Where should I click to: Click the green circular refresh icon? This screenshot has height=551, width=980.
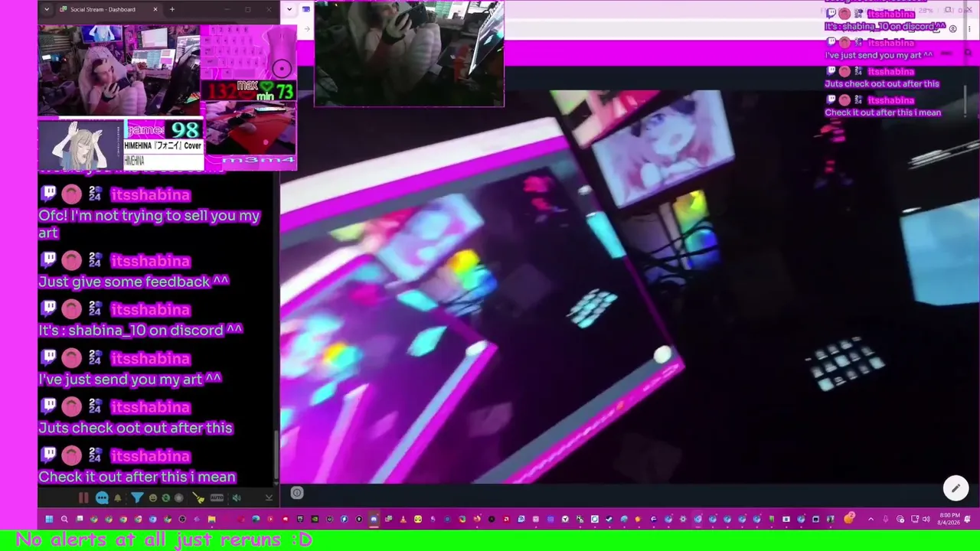(165, 498)
